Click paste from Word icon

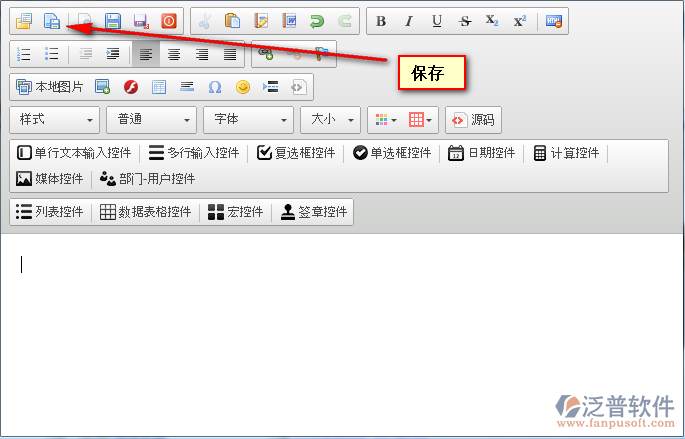(x=289, y=21)
